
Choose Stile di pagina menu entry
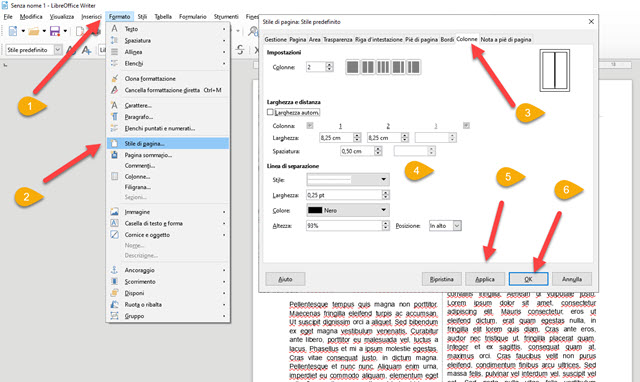(168, 144)
